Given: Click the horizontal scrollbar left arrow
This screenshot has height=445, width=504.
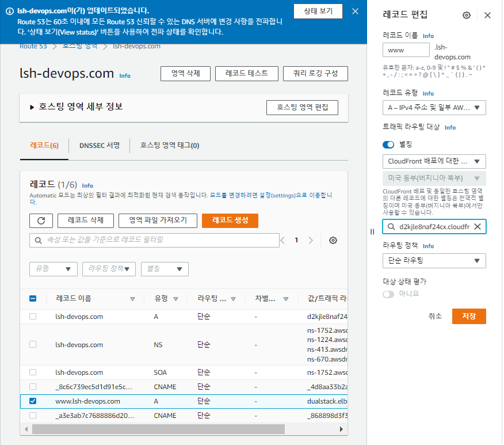Looking at the screenshot, I should pyautogui.click(x=26, y=429).
